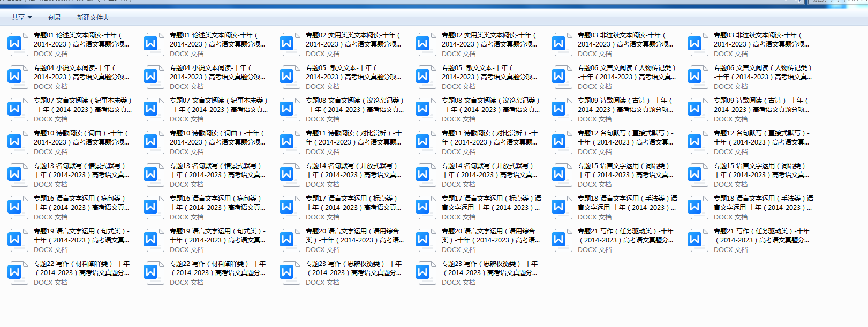
Task: Click the Word icon of first 专题09 诗歌阅读（古诗）file
Action: (562, 110)
